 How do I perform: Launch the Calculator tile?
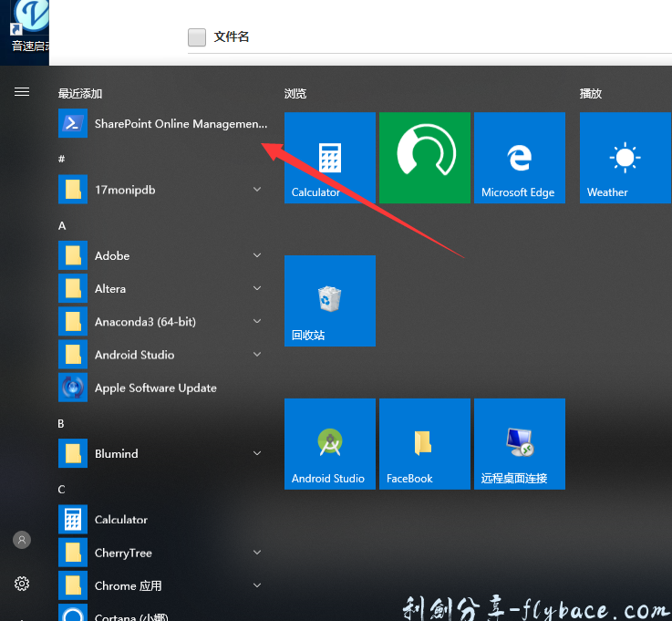[x=330, y=157]
